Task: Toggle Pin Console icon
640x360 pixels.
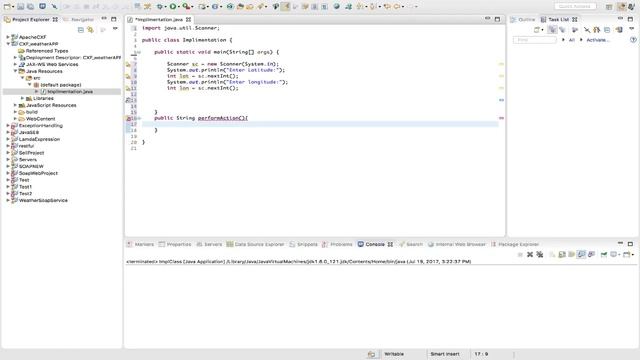Action: click(x=603, y=254)
